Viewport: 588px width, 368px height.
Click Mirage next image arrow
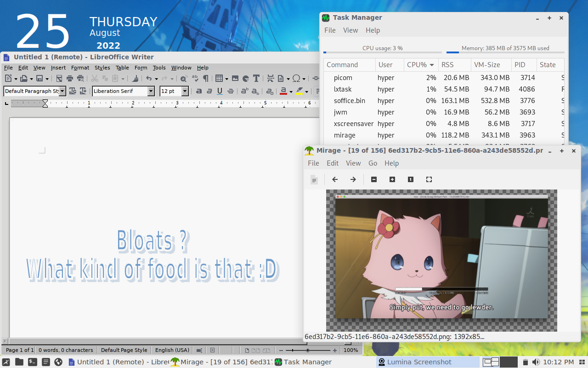(x=353, y=179)
